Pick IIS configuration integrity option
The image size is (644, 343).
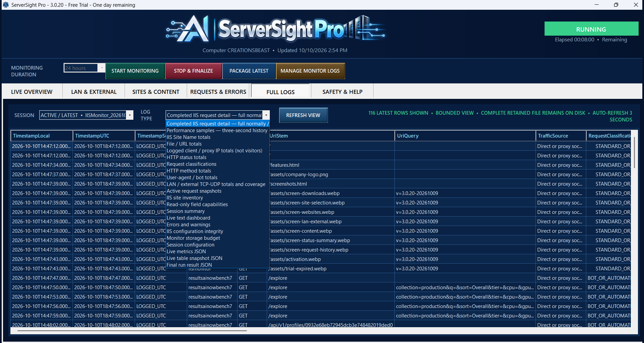(217, 231)
